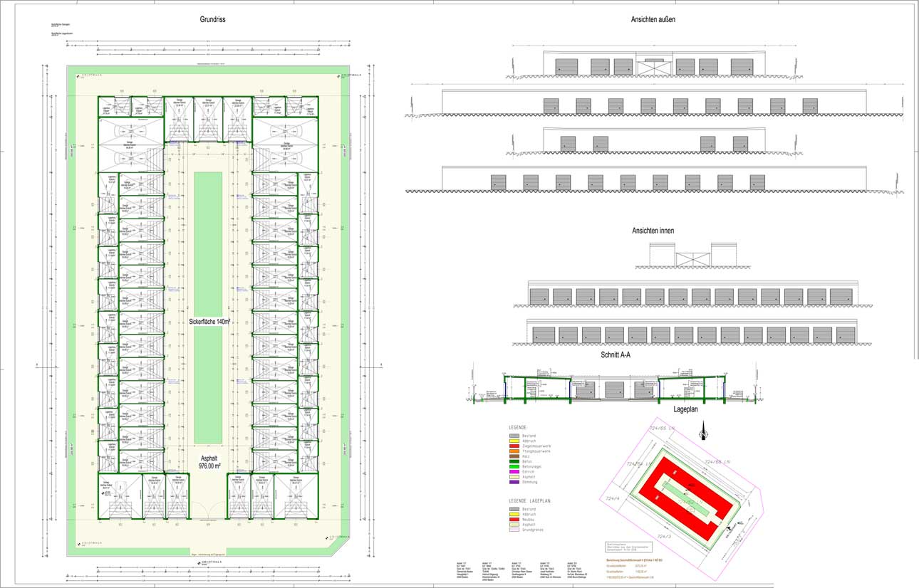Screen dimensions: 919x588
Task: Click the 'Asphalt 976.00 m²' label in the floor plan
Action: pos(209,461)
